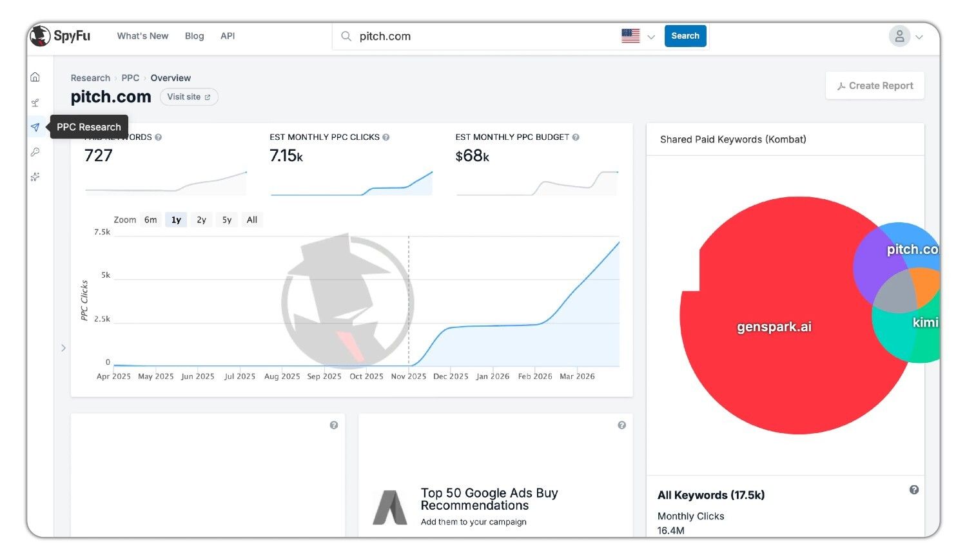
Task: Click help icon for Est Monthly PPC Budget
Action: [x=576, y=137]
